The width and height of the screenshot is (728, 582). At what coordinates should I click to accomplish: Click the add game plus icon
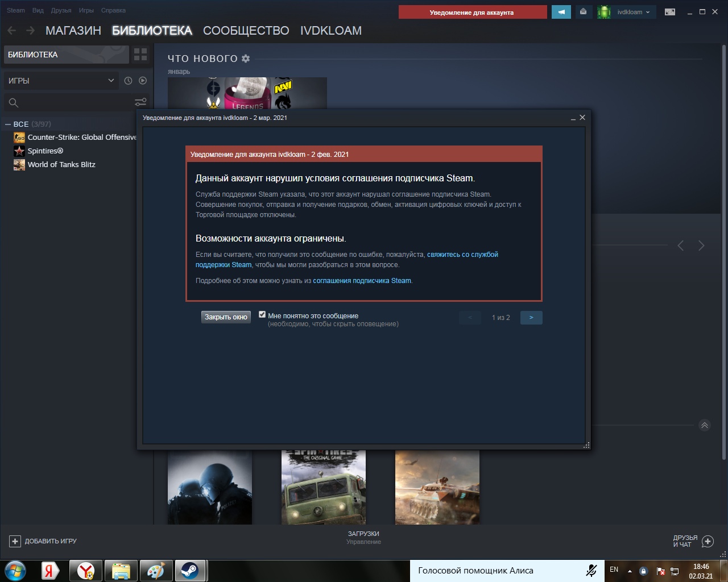coord(15,541)
